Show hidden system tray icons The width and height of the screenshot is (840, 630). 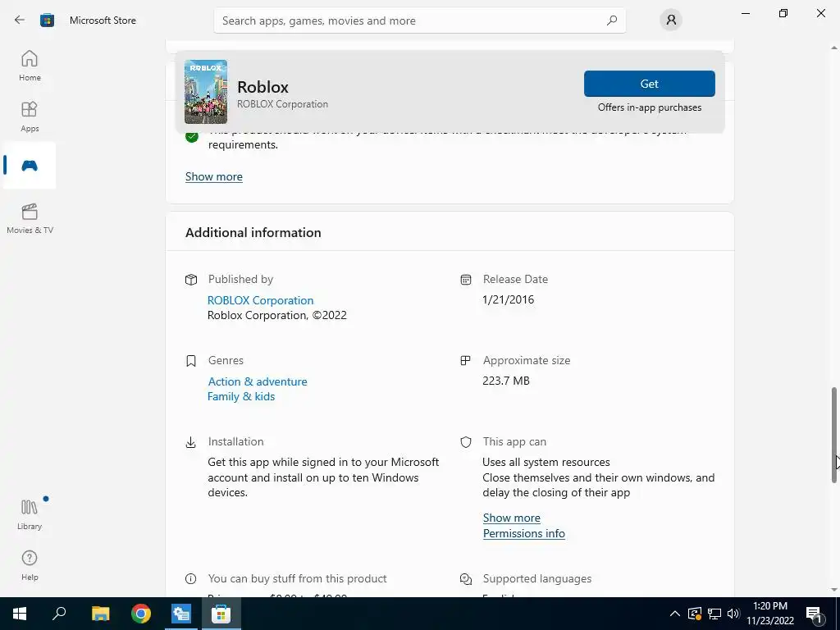pyautogui.click(x=675, y=614)
